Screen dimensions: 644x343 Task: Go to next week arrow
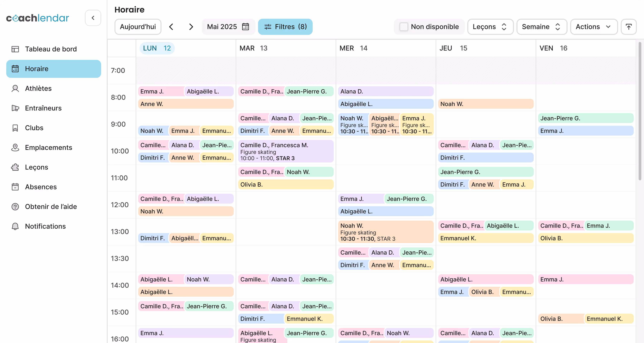[x=191, y=27]
